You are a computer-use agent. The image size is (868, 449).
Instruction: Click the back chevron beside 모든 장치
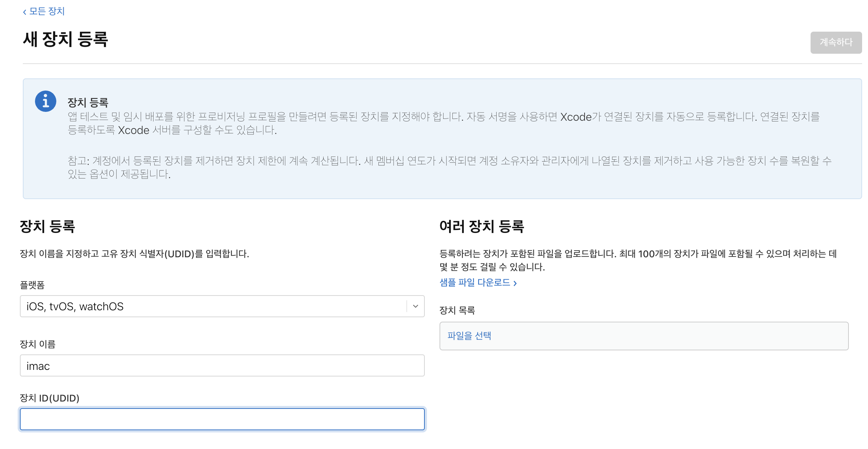tap(25, 12)
